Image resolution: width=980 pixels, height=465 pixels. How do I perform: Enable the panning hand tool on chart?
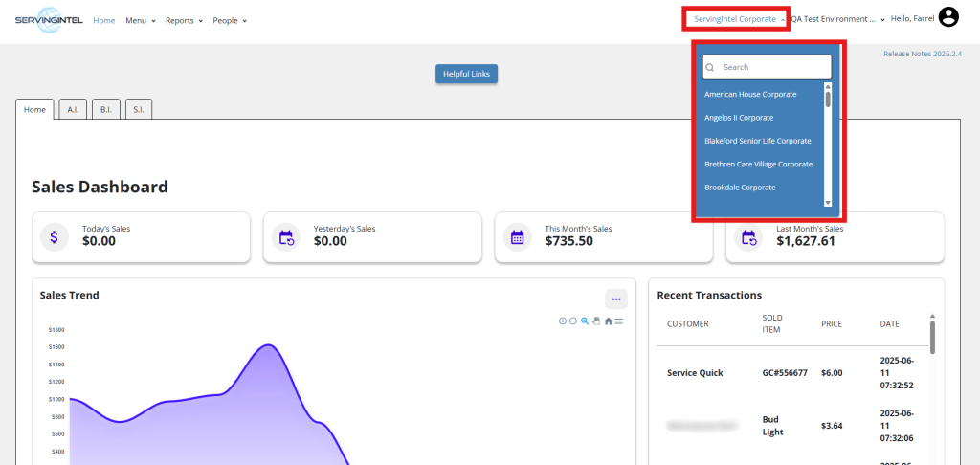[x=595, y=321]
